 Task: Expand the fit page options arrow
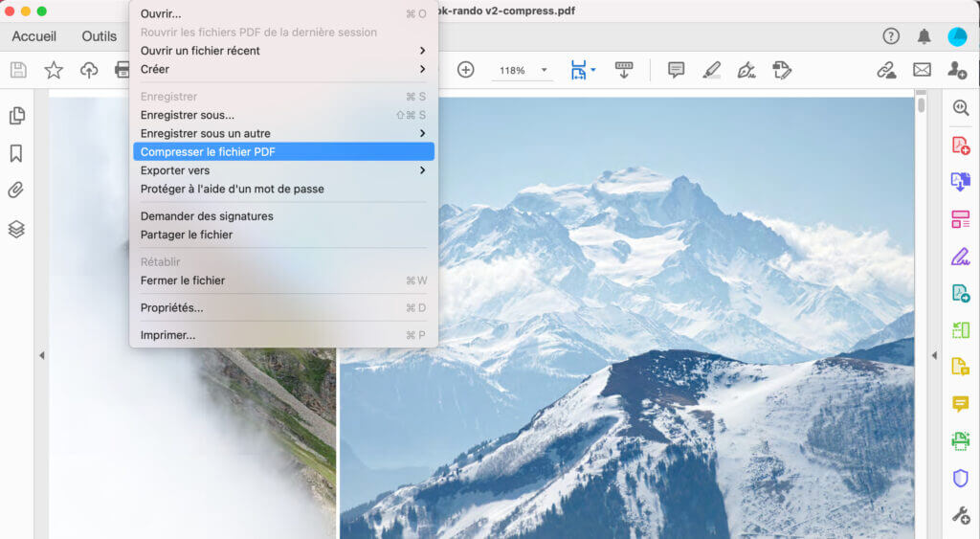[593, 70]
